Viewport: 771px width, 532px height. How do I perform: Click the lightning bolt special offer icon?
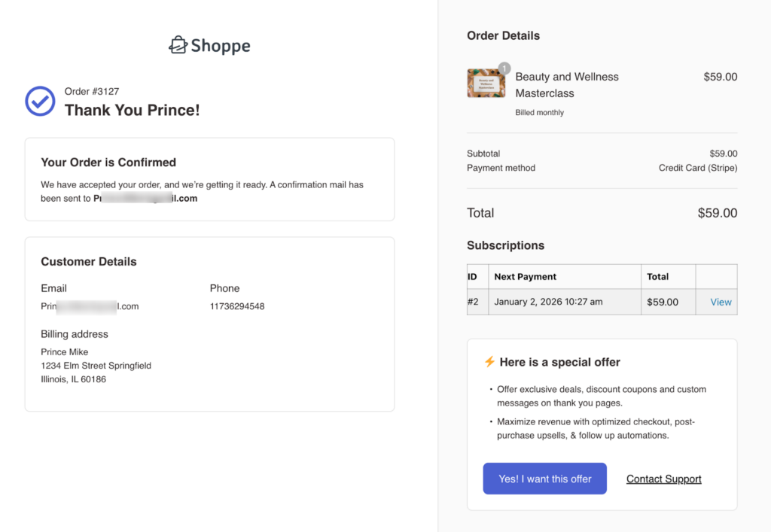[489, 362]
